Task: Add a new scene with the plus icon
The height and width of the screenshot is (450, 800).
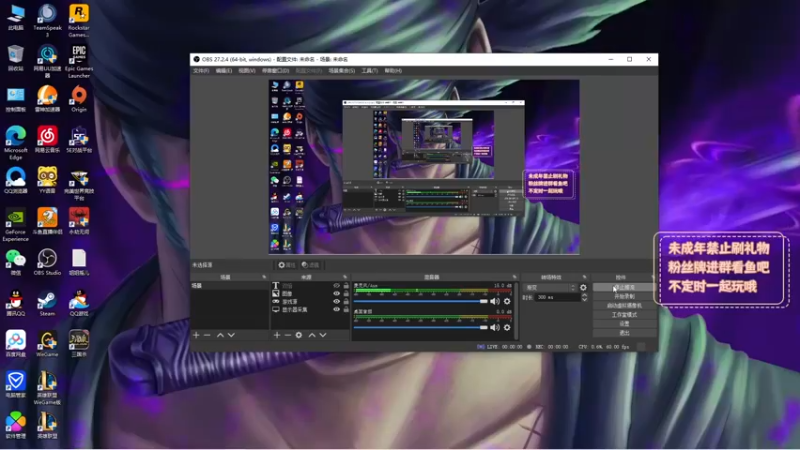Action: 196,335
